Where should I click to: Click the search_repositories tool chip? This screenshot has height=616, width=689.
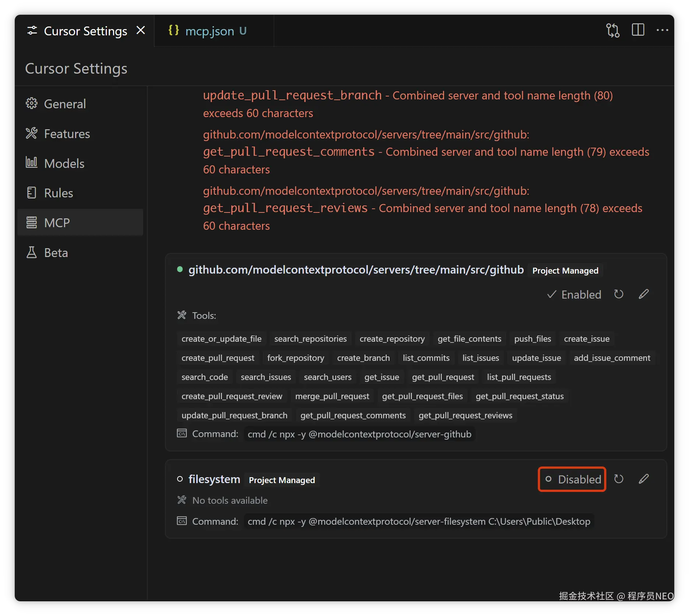coord(310,339)
